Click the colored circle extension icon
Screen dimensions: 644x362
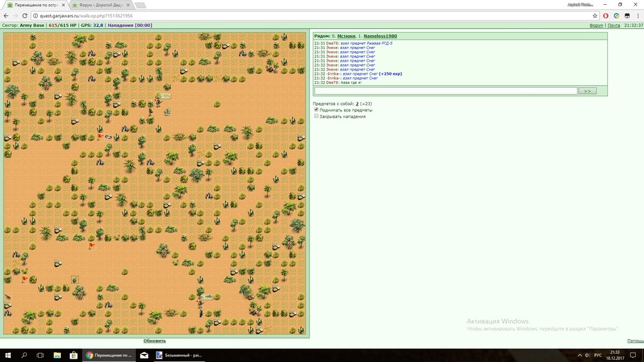pyautogui.click(x=616, y=16)
